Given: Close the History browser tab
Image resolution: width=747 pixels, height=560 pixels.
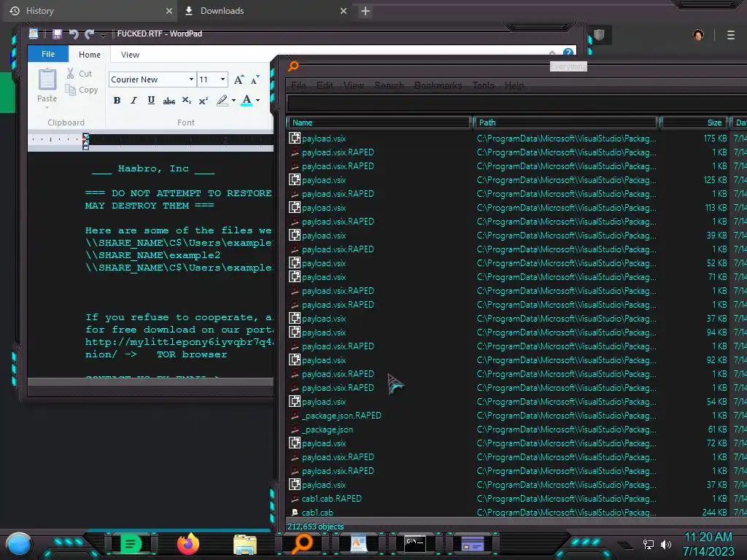Looking at the screenshot, I should [169, 11].
